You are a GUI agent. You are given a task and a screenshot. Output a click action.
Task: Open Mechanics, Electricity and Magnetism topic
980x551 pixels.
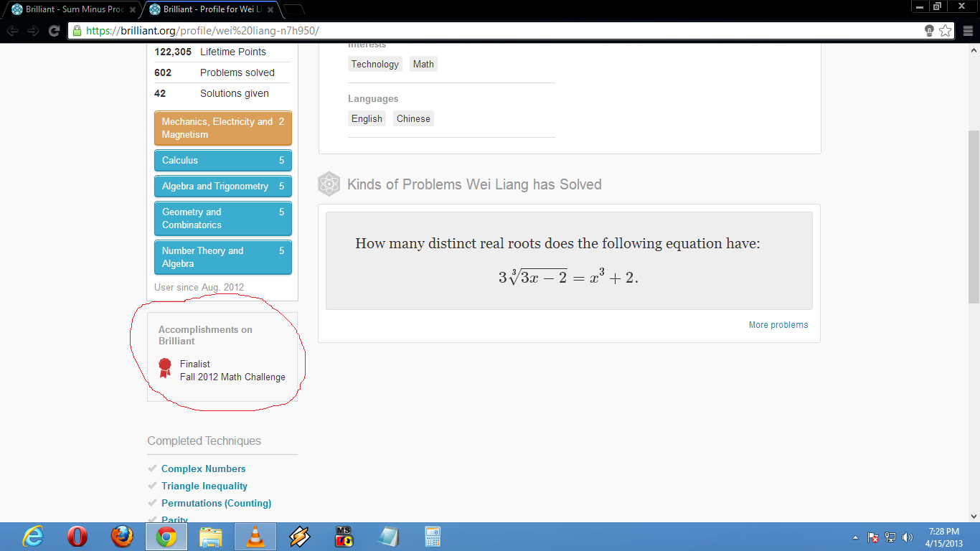click(223, 128)
